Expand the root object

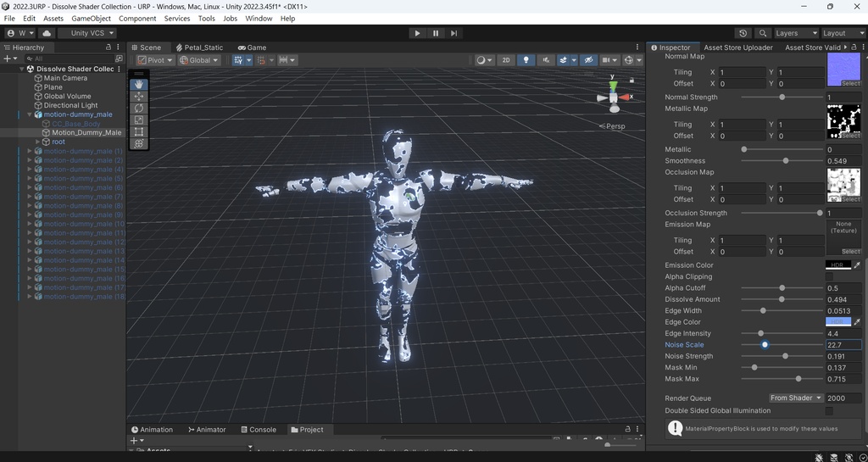(x=37, y=142)
